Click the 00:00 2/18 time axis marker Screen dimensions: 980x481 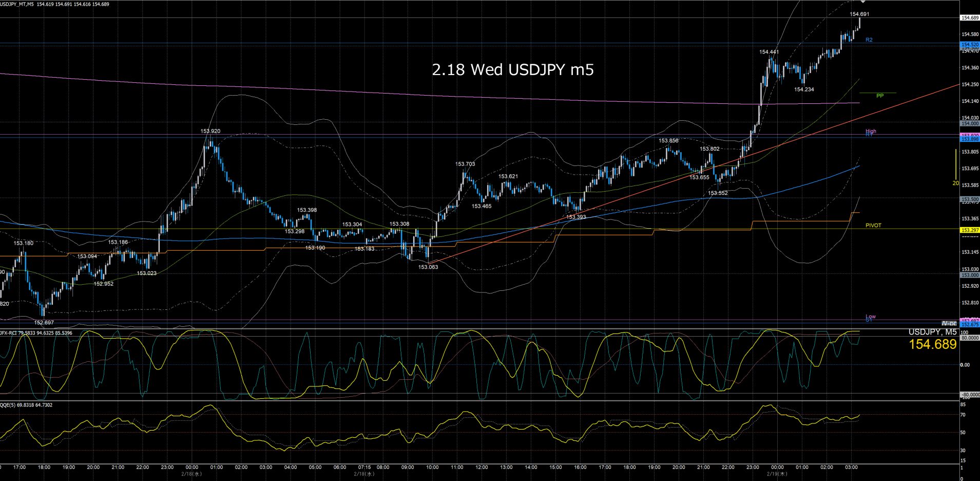pos(191,468)
